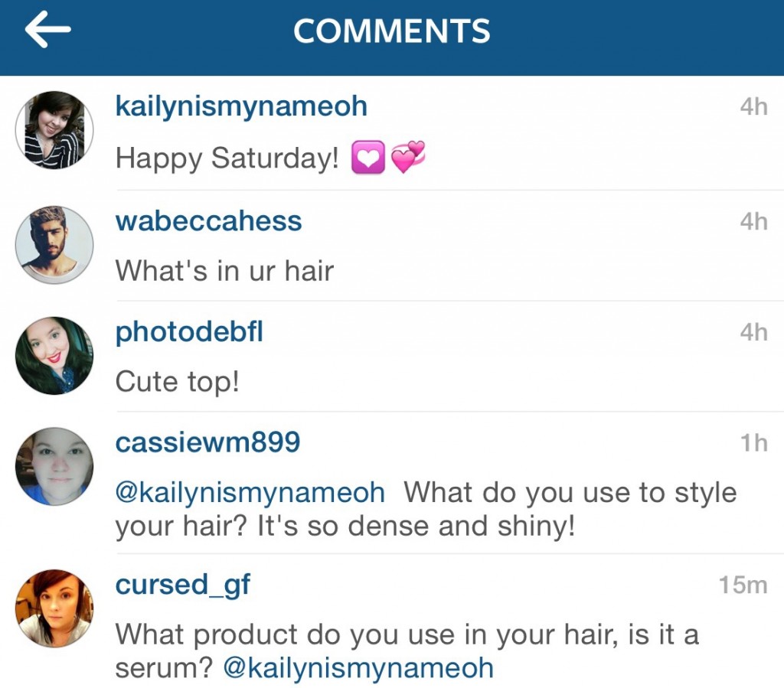The height and width of the screenshot is (688, 784).
Task: Visit the photodebfl username link
Action: click(189, 332)
